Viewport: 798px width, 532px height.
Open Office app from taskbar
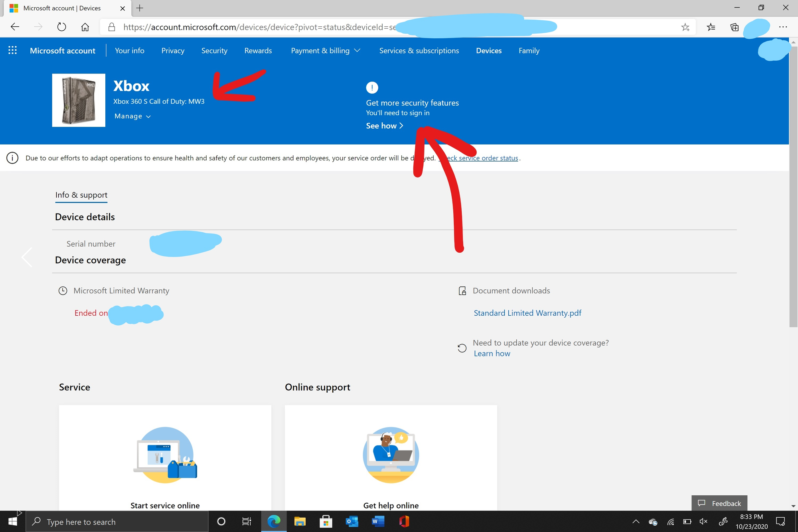click(x=404, y=522)
